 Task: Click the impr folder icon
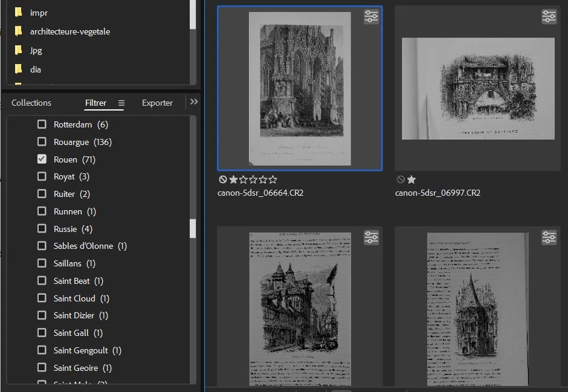tap(19, 13)
